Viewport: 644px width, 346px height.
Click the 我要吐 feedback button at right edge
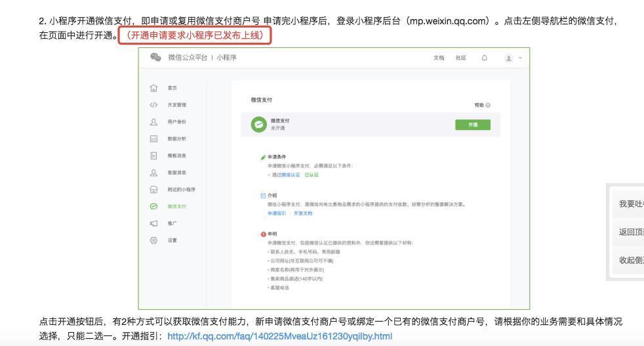(x=628, y=204)
